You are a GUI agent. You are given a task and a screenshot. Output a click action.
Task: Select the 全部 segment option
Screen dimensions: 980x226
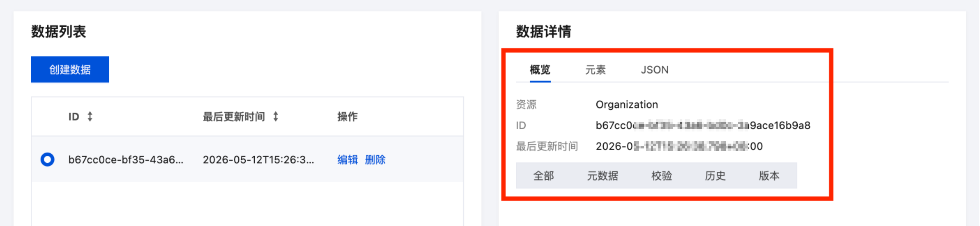click(x=543, y=176)
